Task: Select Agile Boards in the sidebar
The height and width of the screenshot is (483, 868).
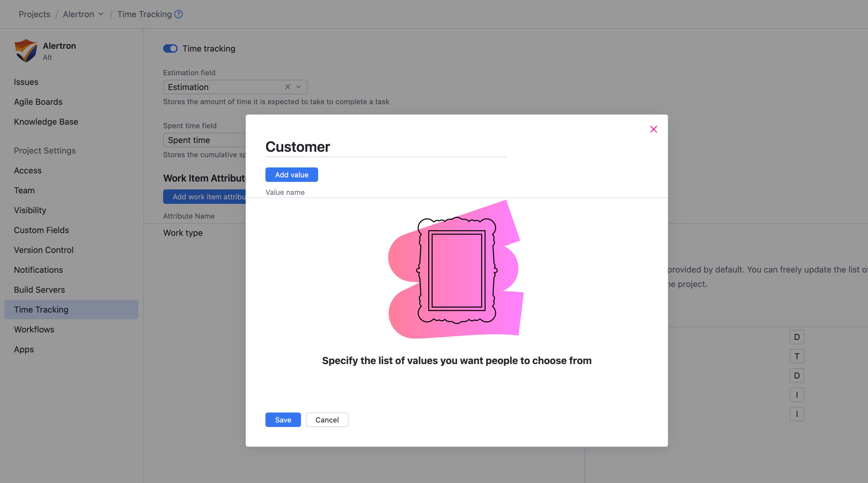Action: (38, 102)
